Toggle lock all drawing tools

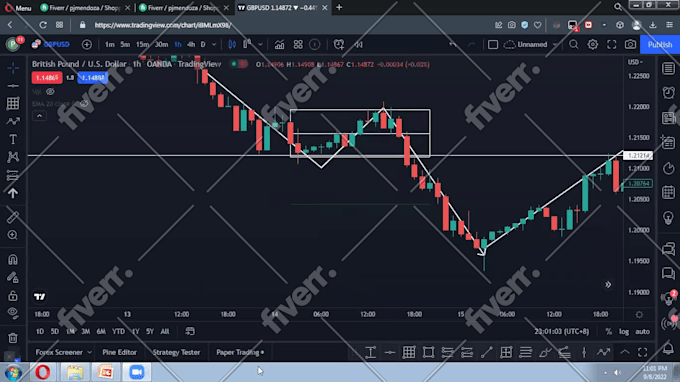coord(13,296)
